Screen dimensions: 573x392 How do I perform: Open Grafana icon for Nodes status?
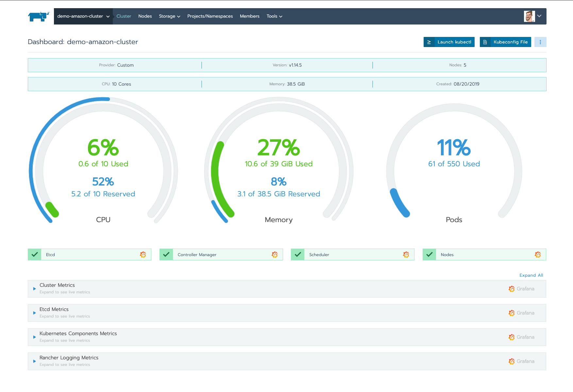click(538, 254)
